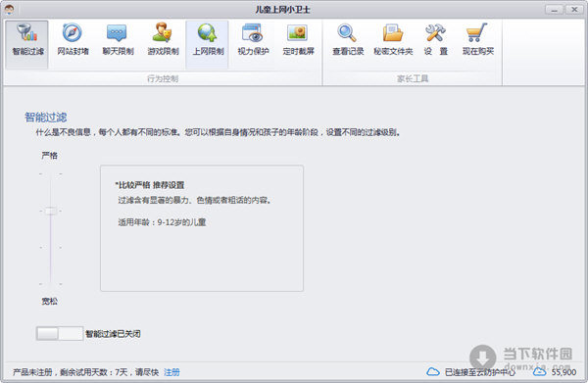
Task: Toggle the 智能过滤已关闭 switch on
Action: [59, 333]
